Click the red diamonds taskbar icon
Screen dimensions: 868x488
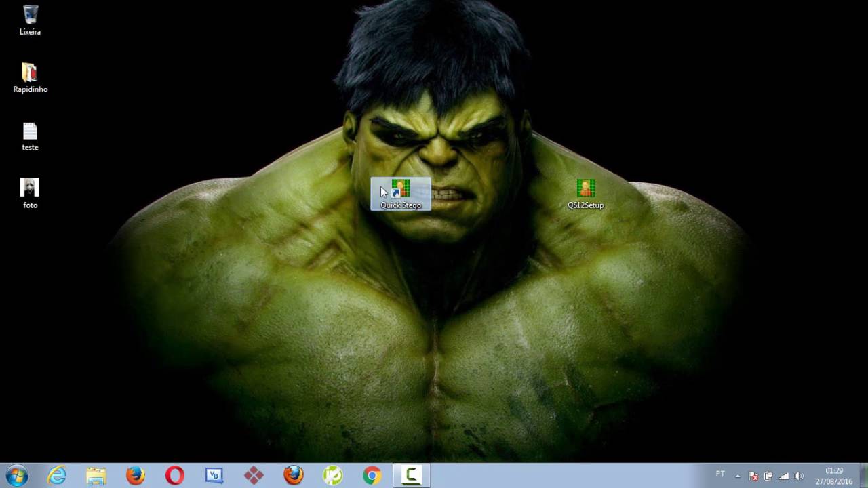click(x=254, y=476)
